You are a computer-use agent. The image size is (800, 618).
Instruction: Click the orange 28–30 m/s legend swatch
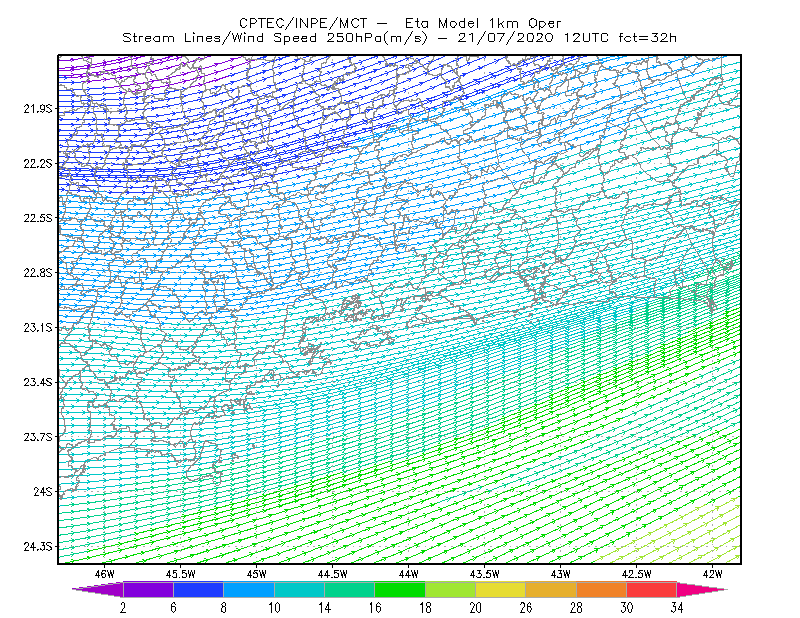tap(601, 589)
